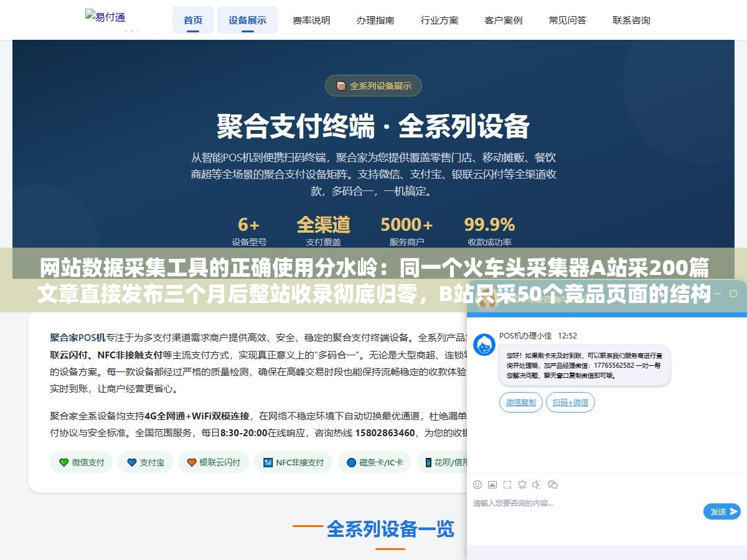Select the 微信支付 tag
Image resolution: width=747 pixels, height=560 pixels.
82,462
